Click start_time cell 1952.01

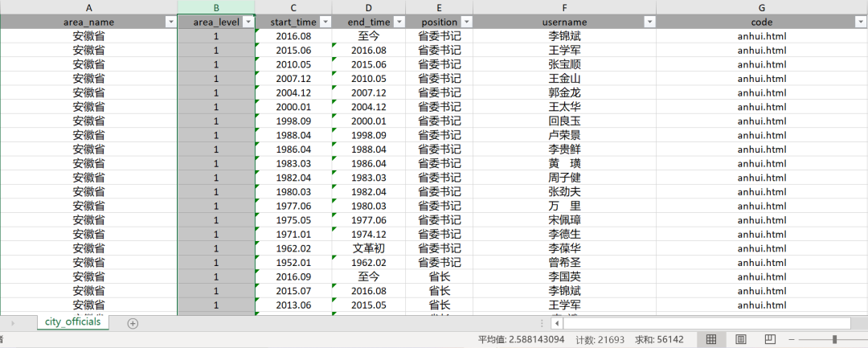tap(293, 262)
